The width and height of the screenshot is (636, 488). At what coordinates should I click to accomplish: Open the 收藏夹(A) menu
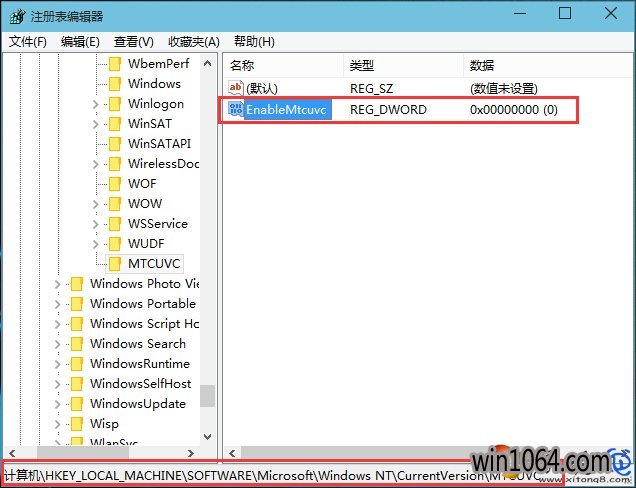[x=194, y=41]
